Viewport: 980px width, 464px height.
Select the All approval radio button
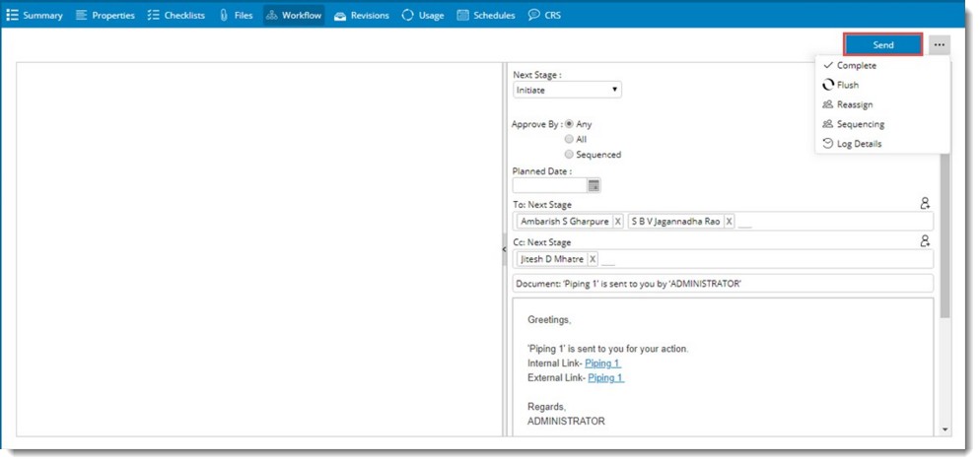(569, 139)
